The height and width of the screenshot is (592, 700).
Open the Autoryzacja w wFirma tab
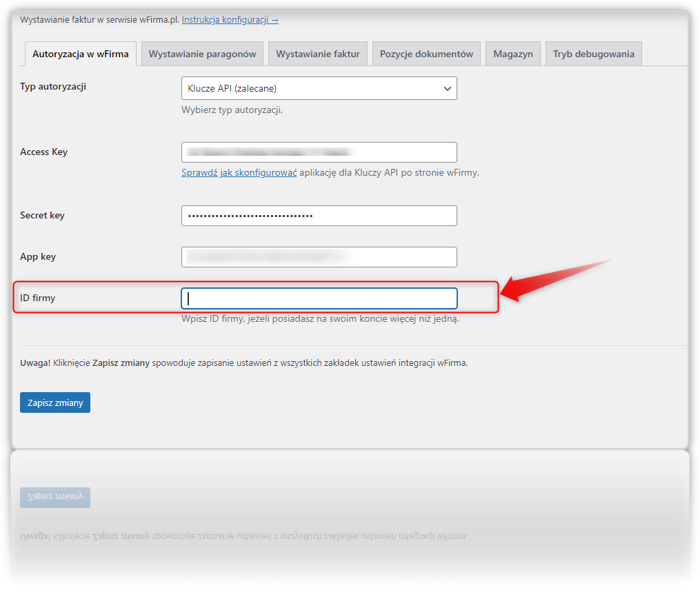coord(81,54)
